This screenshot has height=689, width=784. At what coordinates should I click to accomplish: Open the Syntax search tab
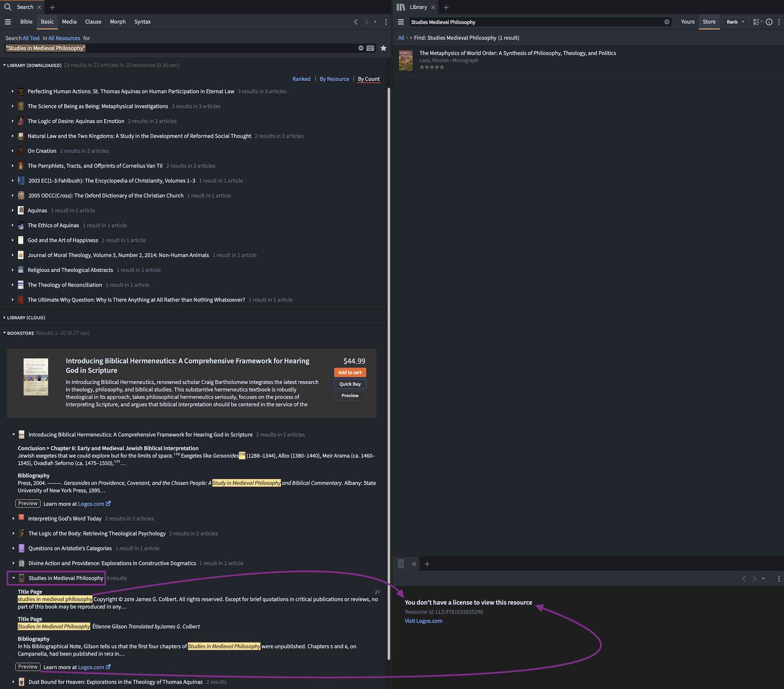point(143,22)
